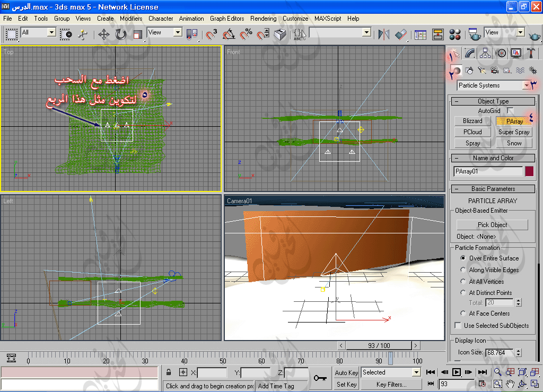The image size is (543, 392).
Task: Open the File menu
Action: click(7, 19)
